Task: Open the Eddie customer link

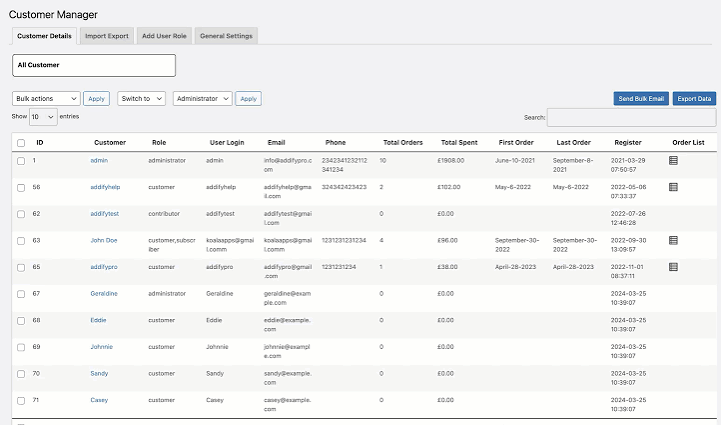Action: tap(98, 320)
